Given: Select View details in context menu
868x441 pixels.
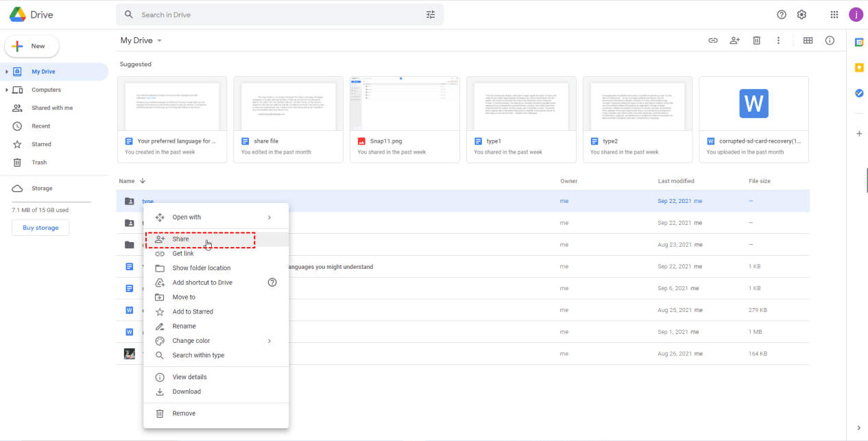Looking at the screenshot, I should click(216, 377).
